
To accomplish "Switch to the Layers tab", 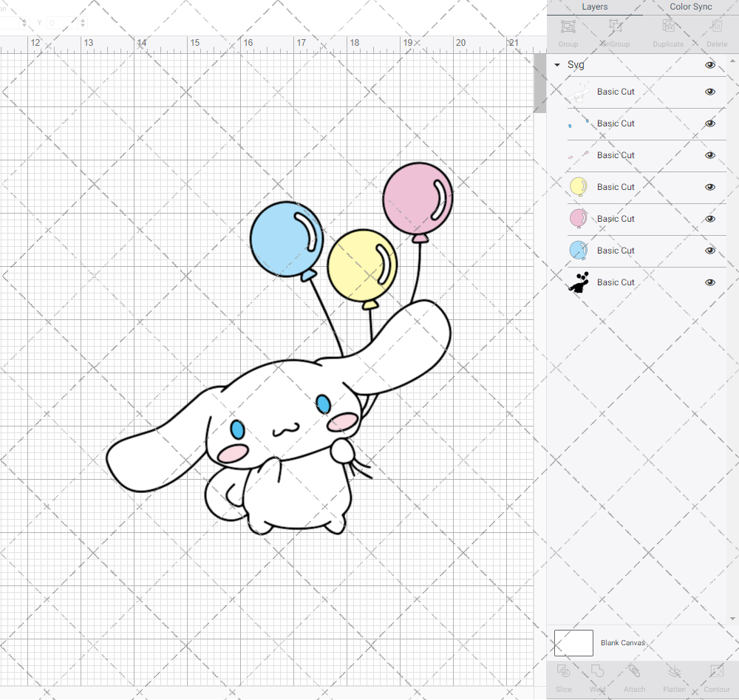I will coord(594,7).
